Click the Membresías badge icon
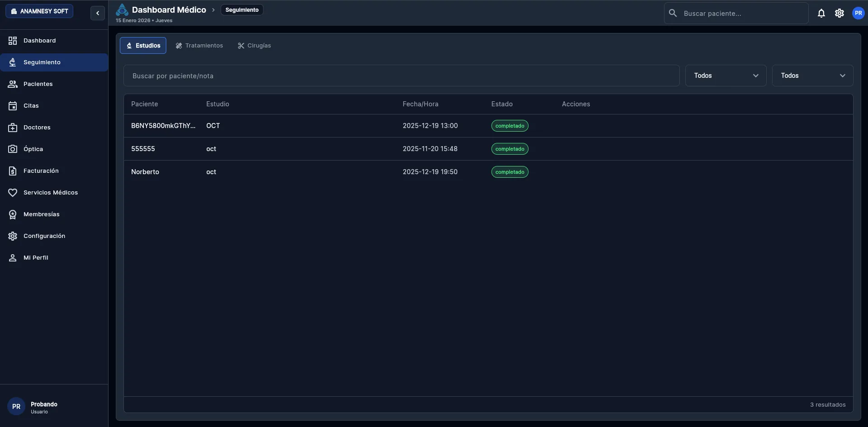This screenshot has width=868, height=427. [x=13, y=214]
